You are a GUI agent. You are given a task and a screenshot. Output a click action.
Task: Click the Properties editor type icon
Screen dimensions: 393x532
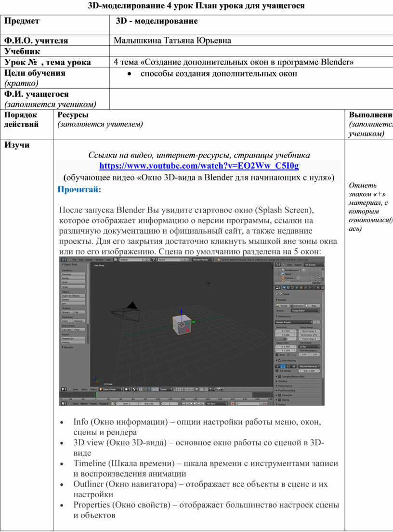278,287
